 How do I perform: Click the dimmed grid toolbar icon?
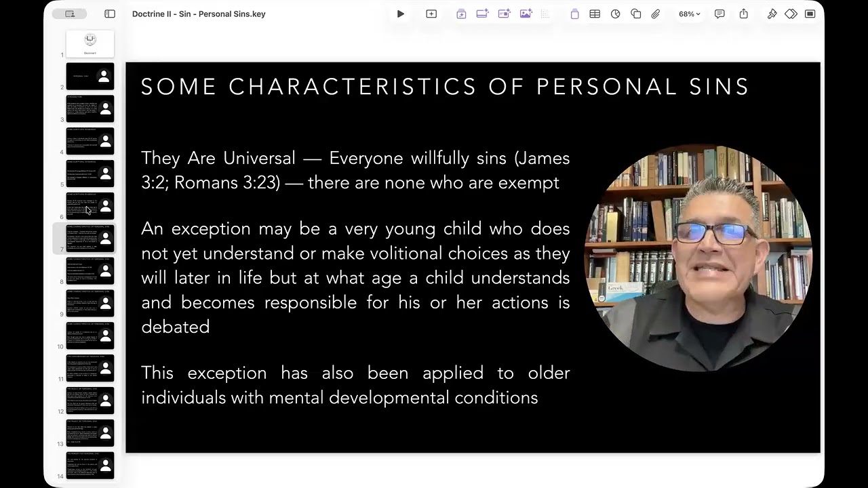click(x=545, y=14)
